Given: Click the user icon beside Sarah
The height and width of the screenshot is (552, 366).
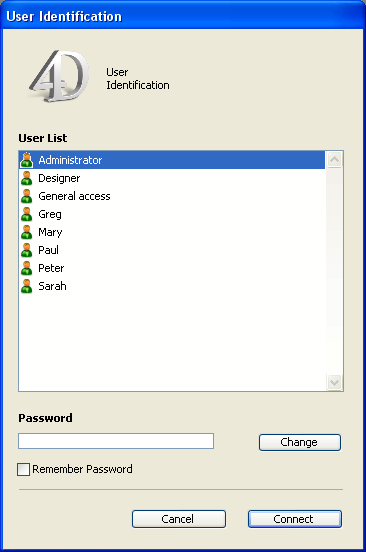Looking at the screenshot, I should pyautogui.click(x=27, y=286).
